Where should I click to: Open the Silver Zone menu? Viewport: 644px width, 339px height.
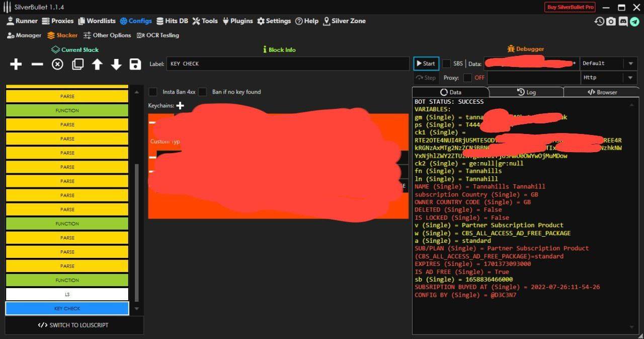344,21
